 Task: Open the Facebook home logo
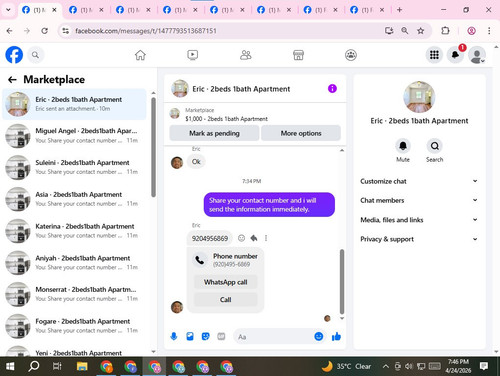(14, 55)
